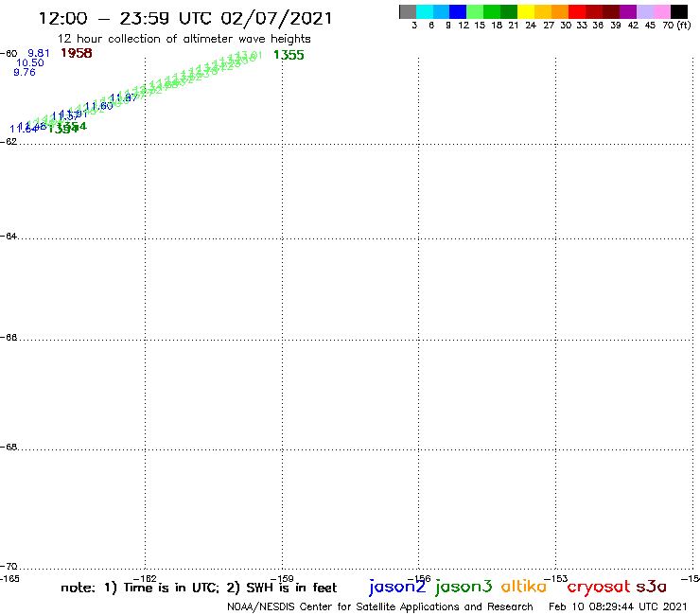
Task: Click the '70 (ft)' legend unit label
Action: pos(676,26)
